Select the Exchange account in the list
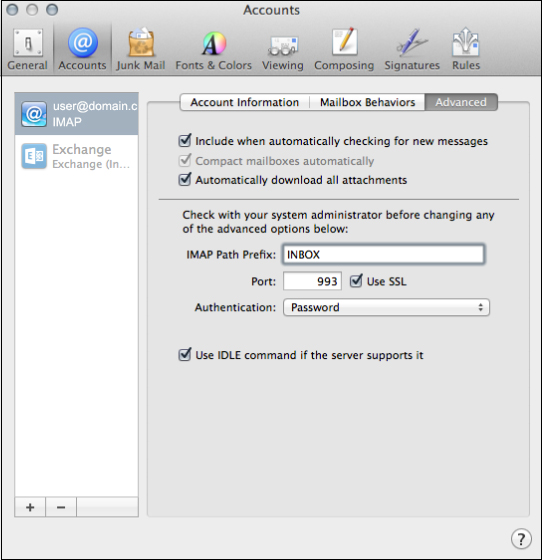This screenshot has height=560, width=542. [76, 156]
